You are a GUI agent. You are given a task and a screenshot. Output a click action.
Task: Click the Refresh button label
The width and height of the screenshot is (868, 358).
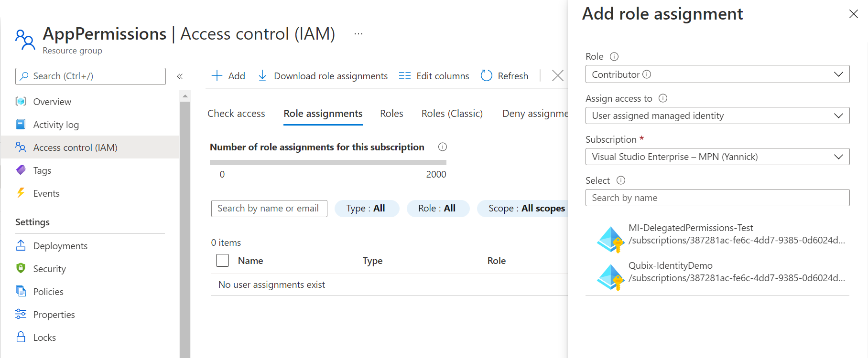point(513,76)
